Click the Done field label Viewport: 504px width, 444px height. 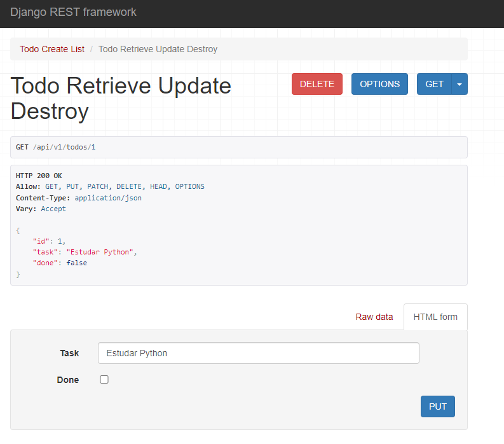pos(68,380)
